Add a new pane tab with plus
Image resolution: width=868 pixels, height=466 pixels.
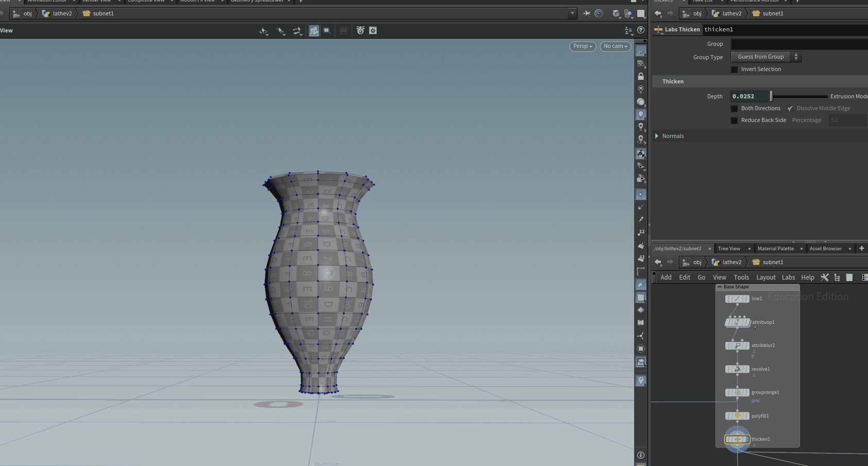tap(861, 248)
